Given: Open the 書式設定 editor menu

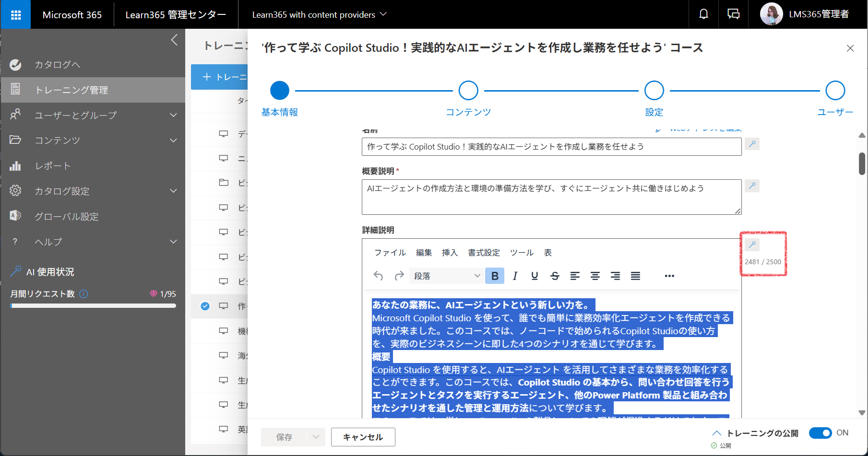Looking at the screenshot, I should point(484,253).
